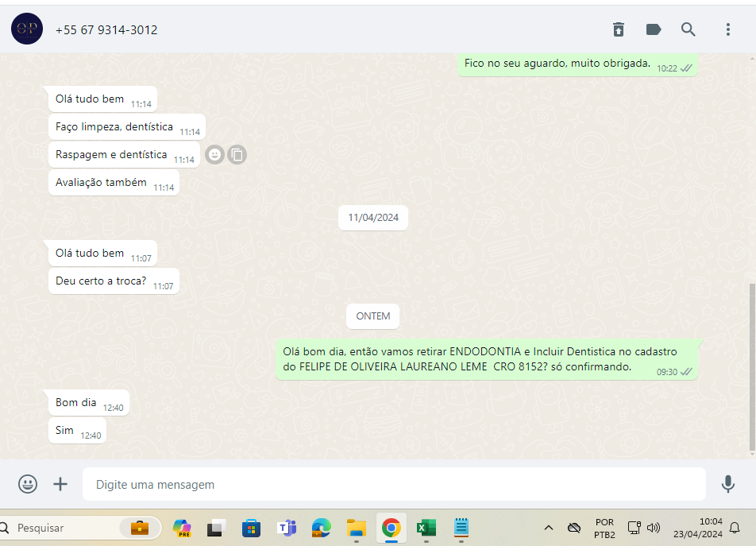Viewport: 756px width, 546px height.
Task: Click 'Olá tudo bem' message at 11:14
Action: click(x=102, y=99)
